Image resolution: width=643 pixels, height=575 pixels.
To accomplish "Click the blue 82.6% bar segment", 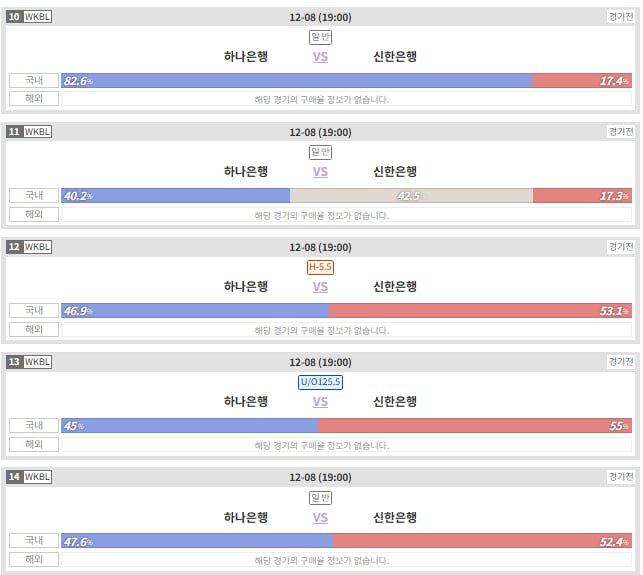I will tap(297, 81).
